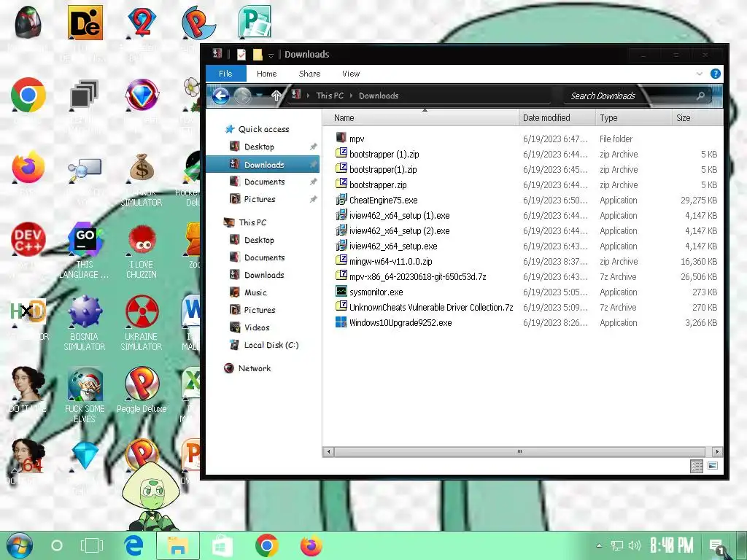Select Quick access in navigation pane
The image size is (747, 560).
(263, 129)
